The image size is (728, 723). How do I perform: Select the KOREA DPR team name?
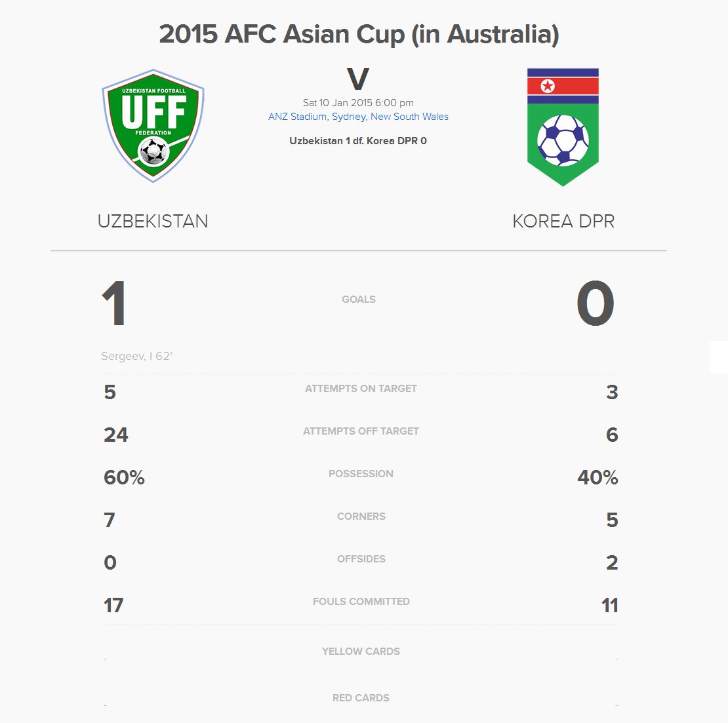(x=563, y=222)
